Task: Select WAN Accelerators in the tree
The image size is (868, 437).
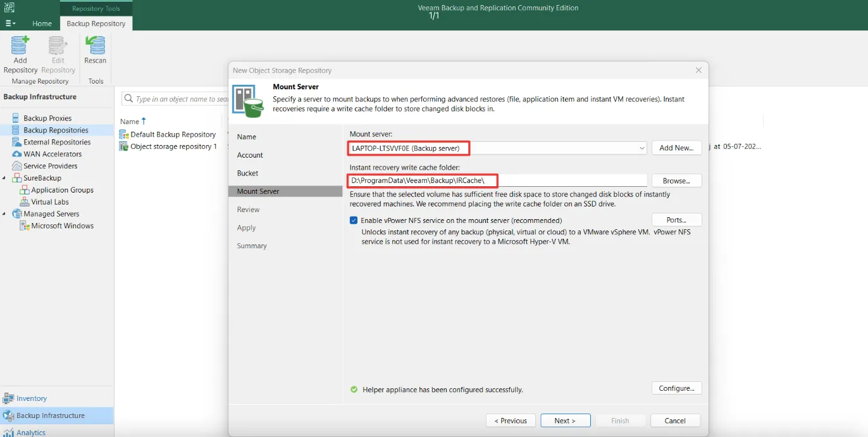Action: pos(53,154)
